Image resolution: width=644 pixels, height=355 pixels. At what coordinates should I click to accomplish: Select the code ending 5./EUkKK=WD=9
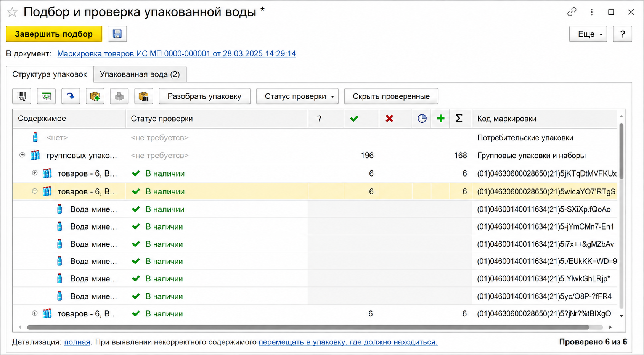coord(547,262)
